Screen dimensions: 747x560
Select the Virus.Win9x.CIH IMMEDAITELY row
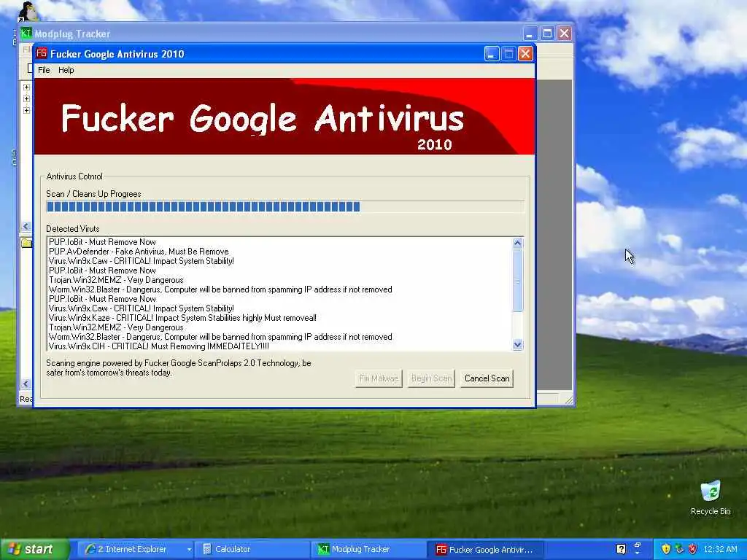158,346
